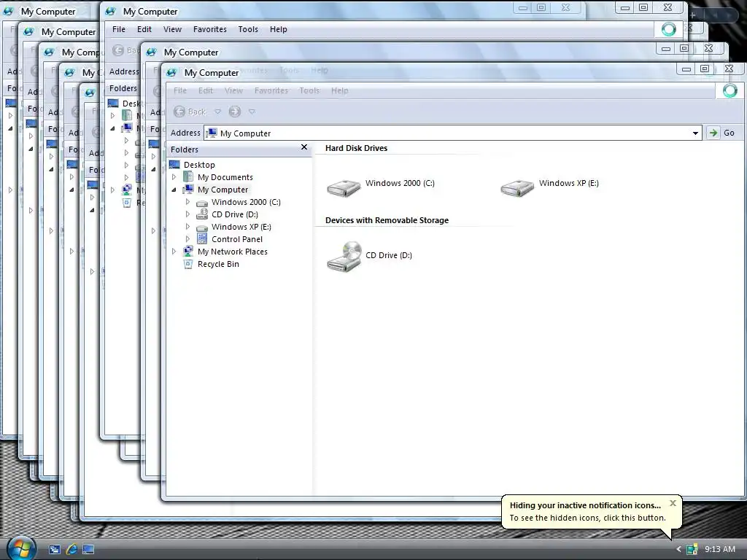This screenshot has width=747, height=560.
Task: Open File menu in the second My Computer window
Action: tap(119, 29)
